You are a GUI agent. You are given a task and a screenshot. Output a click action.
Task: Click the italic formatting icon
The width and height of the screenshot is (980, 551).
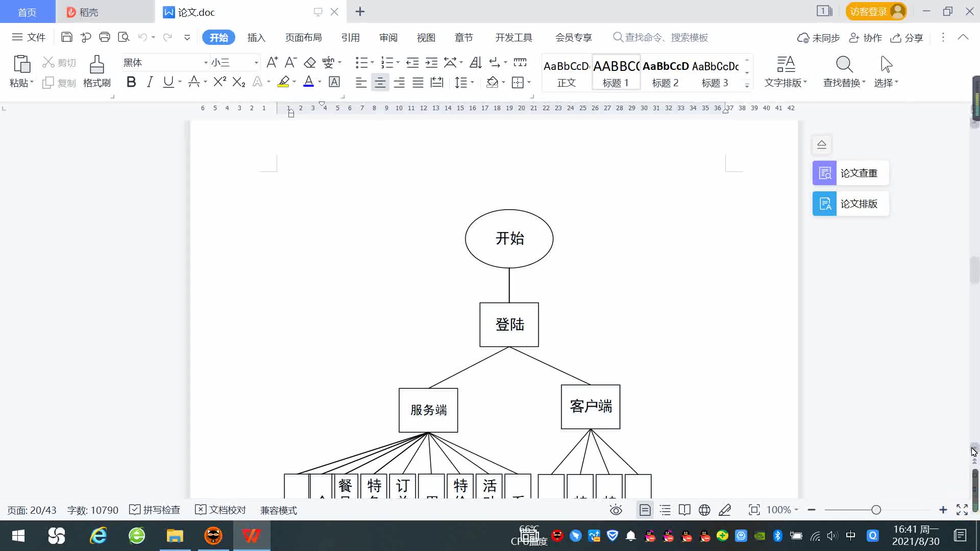click(150, 82)
